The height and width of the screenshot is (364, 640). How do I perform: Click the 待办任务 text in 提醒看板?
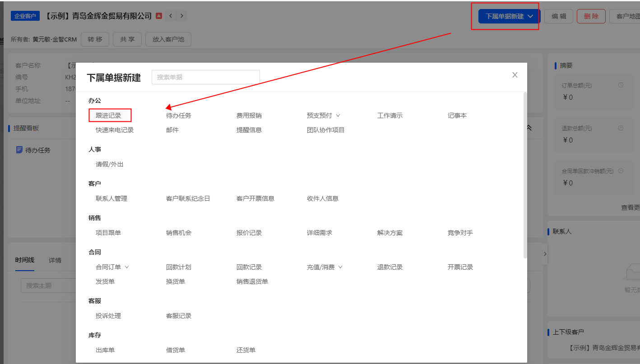point(38,150)
